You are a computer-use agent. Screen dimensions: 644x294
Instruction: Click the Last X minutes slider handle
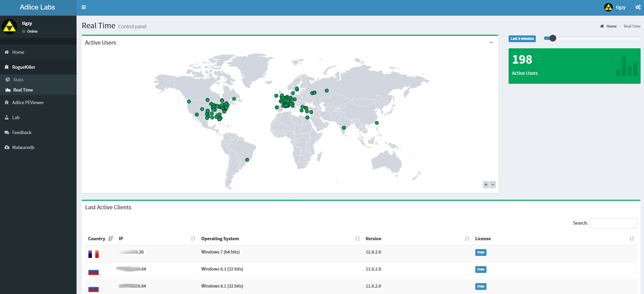coord(552,38)
